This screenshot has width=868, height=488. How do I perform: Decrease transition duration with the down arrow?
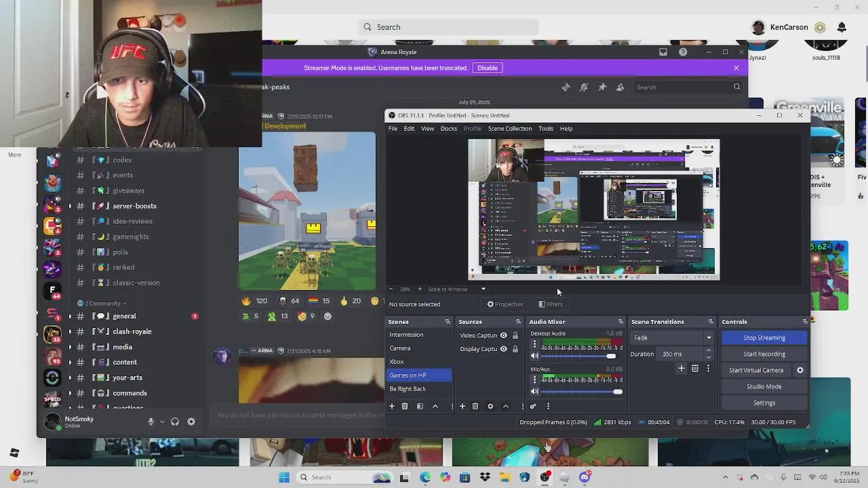pyautogui.click(x=709, y=357)
